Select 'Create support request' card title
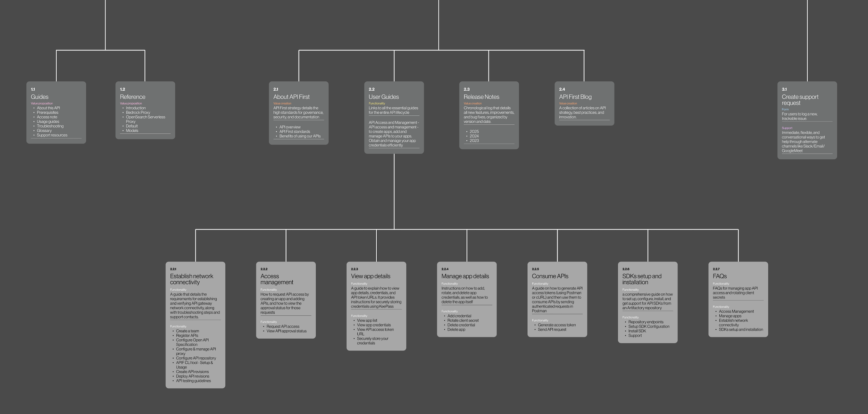 coord(800,100)
